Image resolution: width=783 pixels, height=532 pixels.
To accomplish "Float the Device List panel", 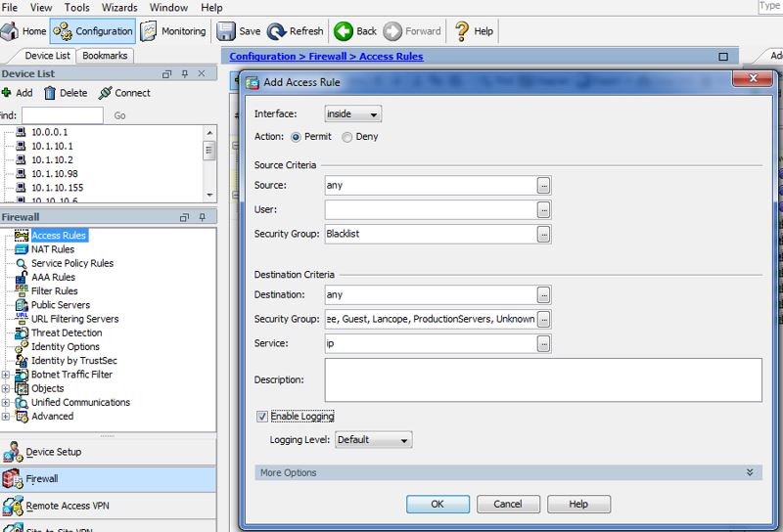I will click(x=166, y=74).
